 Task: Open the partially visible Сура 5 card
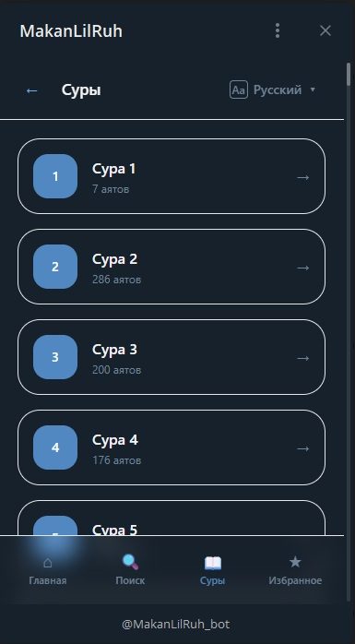tap(172, 518)
